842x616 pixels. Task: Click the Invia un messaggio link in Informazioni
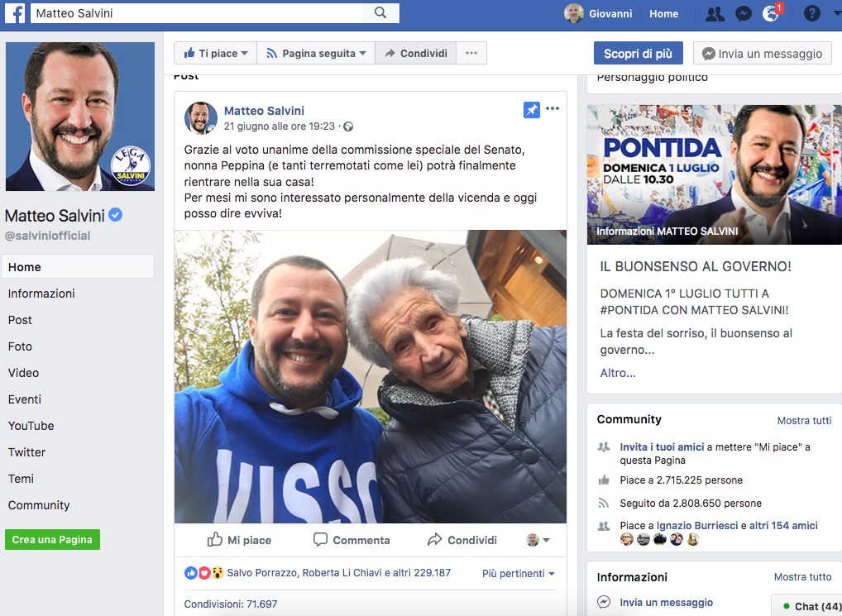pyautogui.click(x=666, y=602)
